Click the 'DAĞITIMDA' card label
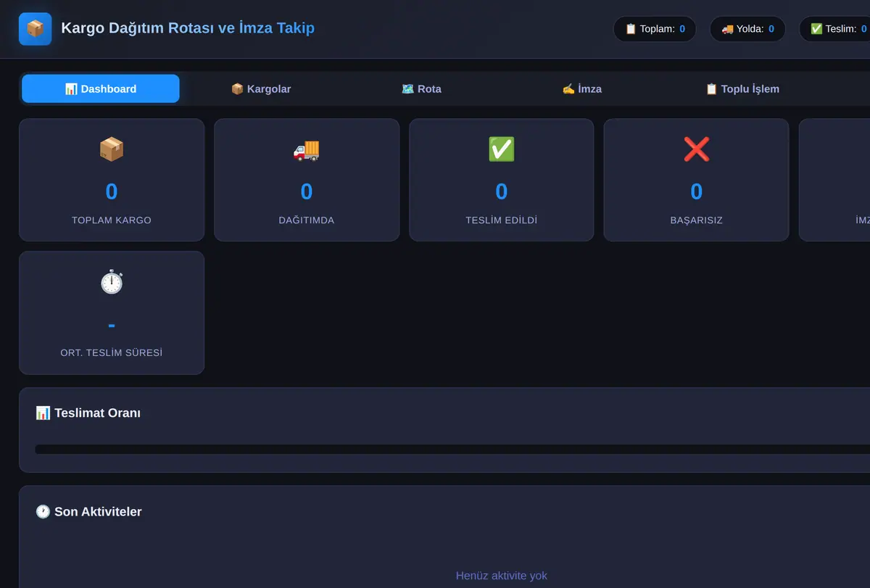 (x=307, y=220)
